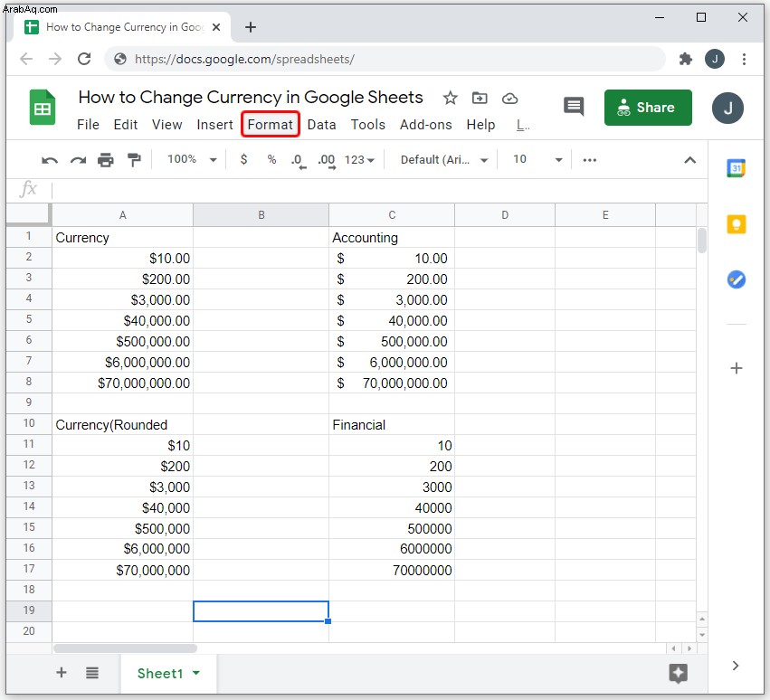Image resolution: width=770 pixels, height=700 pixels.
Task: Select the Currency(Rounded cell
Action: pos(123,424)
